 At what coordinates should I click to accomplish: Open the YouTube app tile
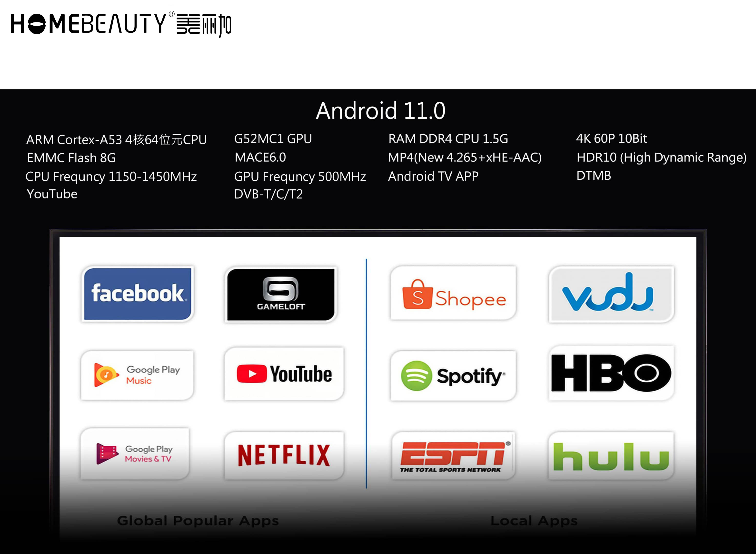coord(284,374)
